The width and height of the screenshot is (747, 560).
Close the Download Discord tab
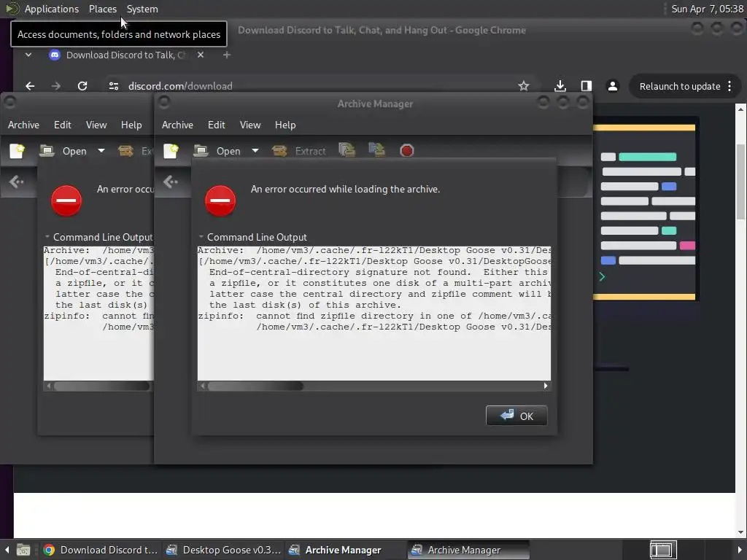[201, 55]
